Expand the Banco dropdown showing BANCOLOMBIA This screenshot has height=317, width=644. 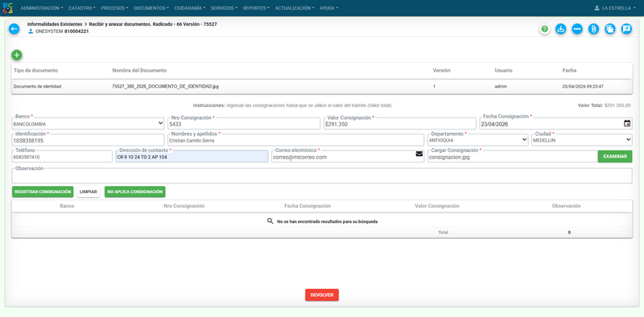tap(88, 124)
